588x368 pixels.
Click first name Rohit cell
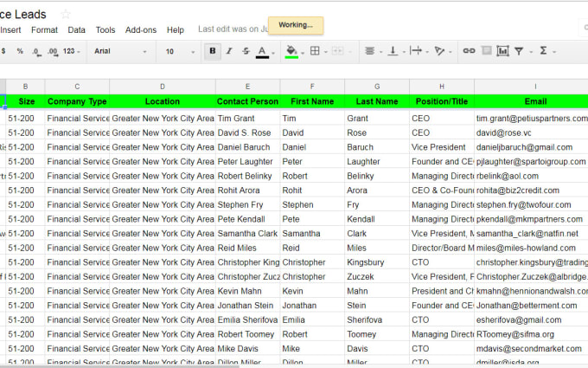pos(312,190)
